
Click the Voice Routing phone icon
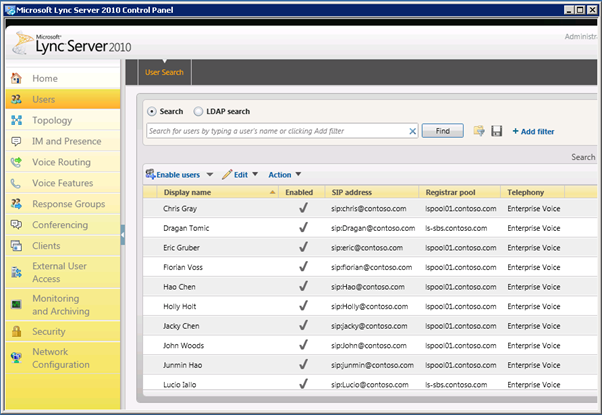(x=16, y=162)
